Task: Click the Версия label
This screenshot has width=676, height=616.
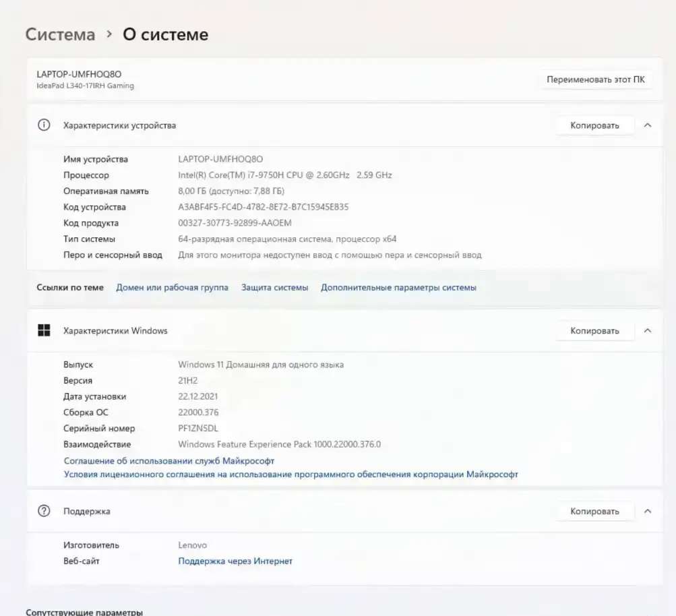Action: pos(78,381)
